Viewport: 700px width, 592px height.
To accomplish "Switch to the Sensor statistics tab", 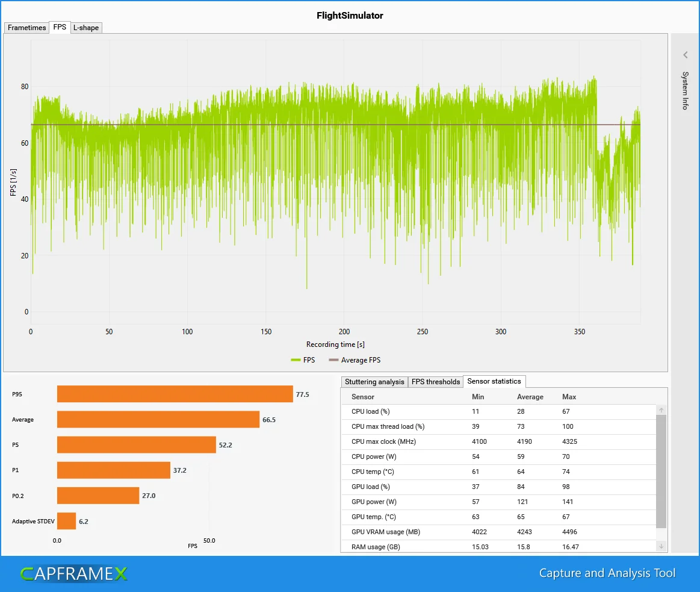I will point(494,381).
